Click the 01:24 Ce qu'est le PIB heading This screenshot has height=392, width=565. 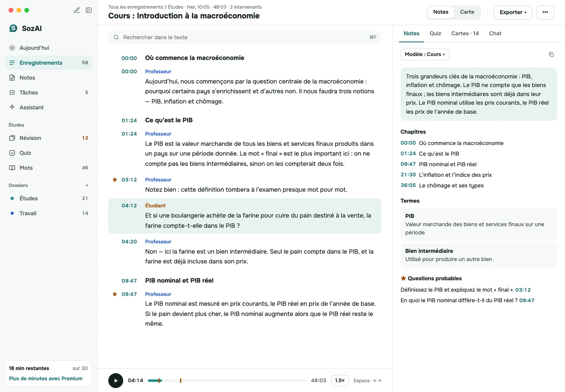169,120
